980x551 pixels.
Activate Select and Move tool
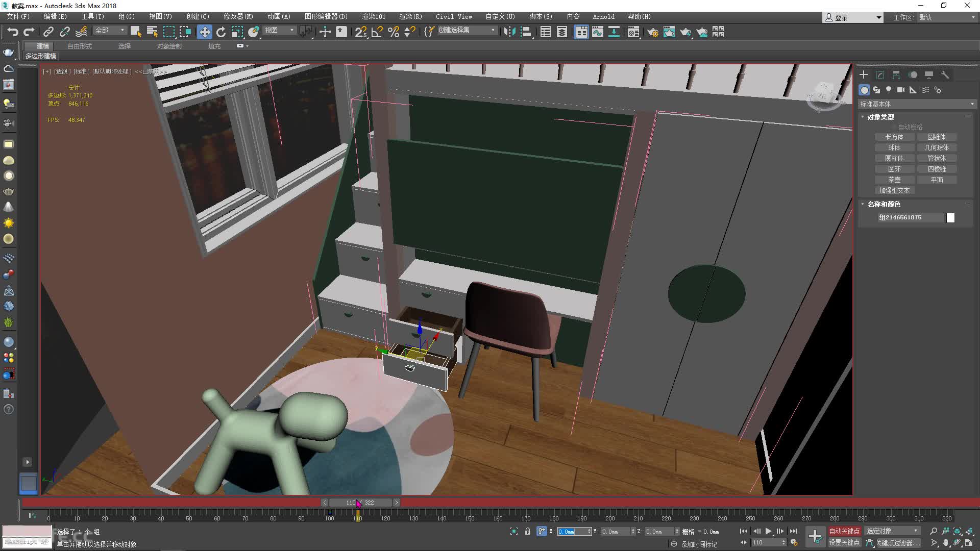205,32
